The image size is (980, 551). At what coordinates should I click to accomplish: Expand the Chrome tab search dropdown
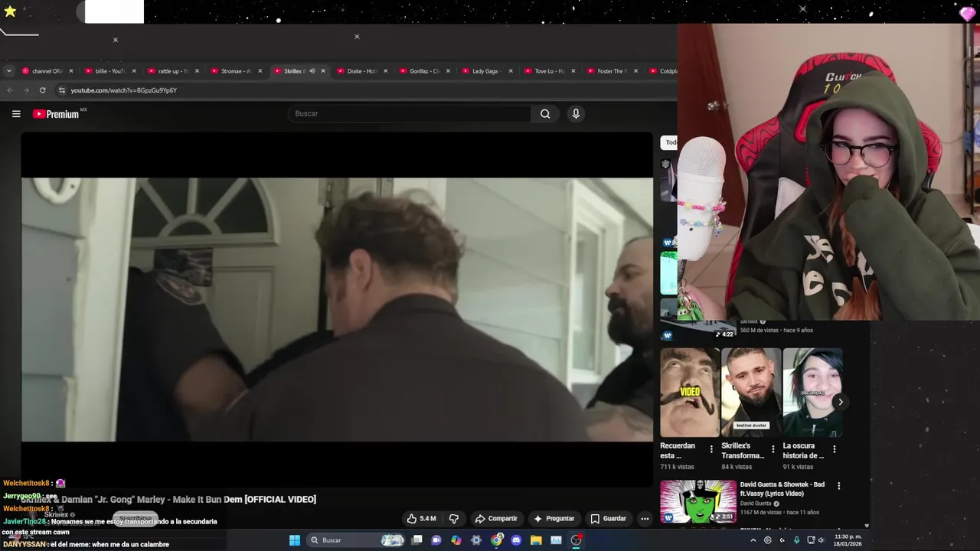[x=8, y=71]
